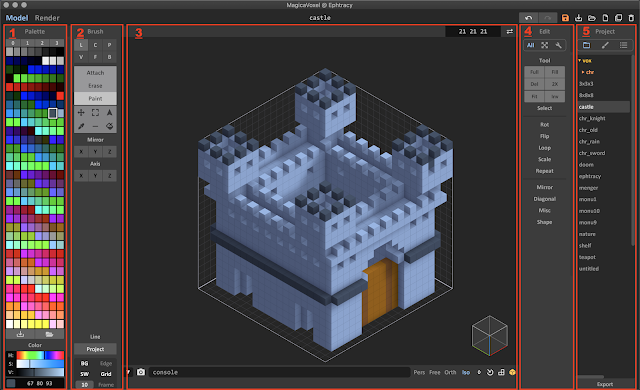The height and width of the screenshot is (390, 640).
Task: Click the console input field
Action: click(280, 372)
